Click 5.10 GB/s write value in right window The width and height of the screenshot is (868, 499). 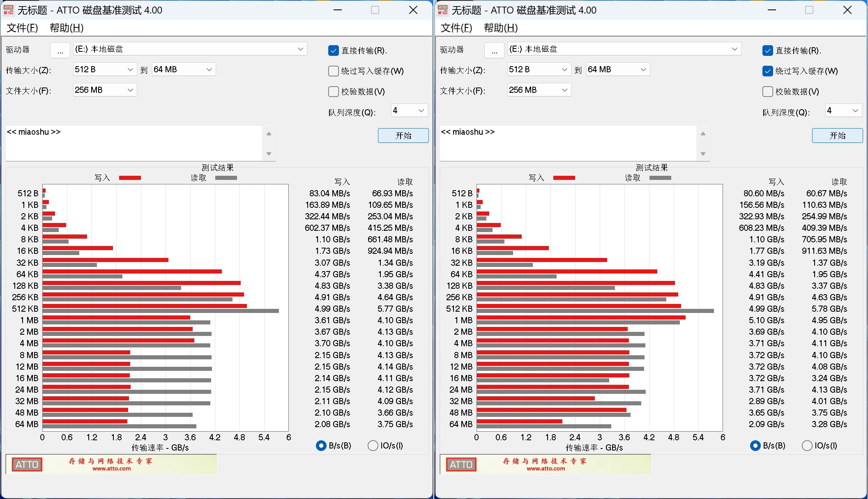coord(767,320)
